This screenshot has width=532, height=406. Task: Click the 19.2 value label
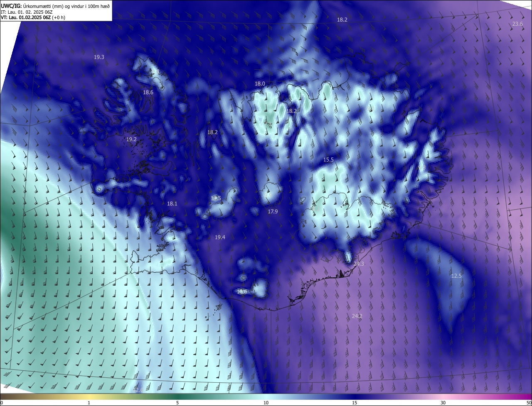131,139
